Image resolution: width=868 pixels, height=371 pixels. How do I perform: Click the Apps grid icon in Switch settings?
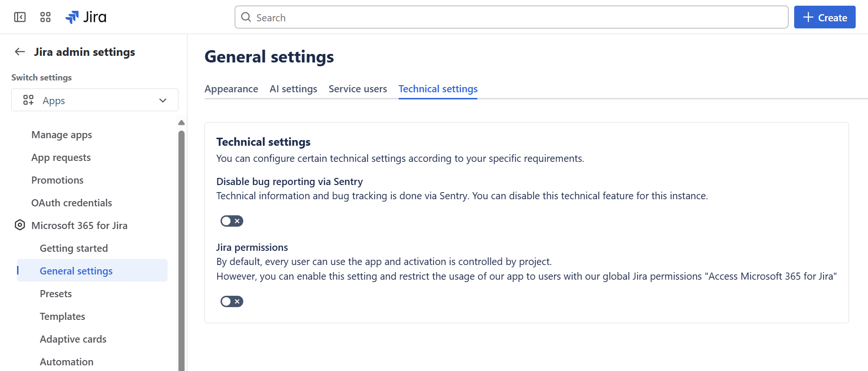[x=28, y=100]
